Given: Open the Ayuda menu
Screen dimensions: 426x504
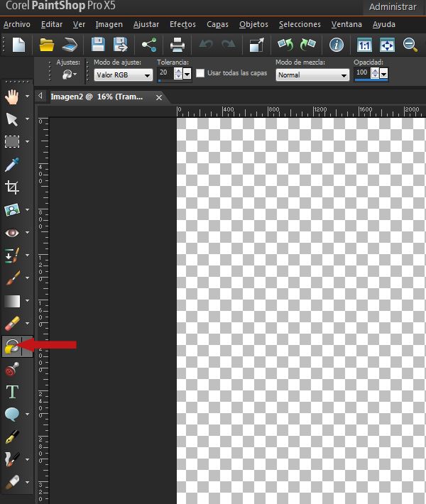Looking at the screenshot, I should pyautogui.click(x=384, y=24).
